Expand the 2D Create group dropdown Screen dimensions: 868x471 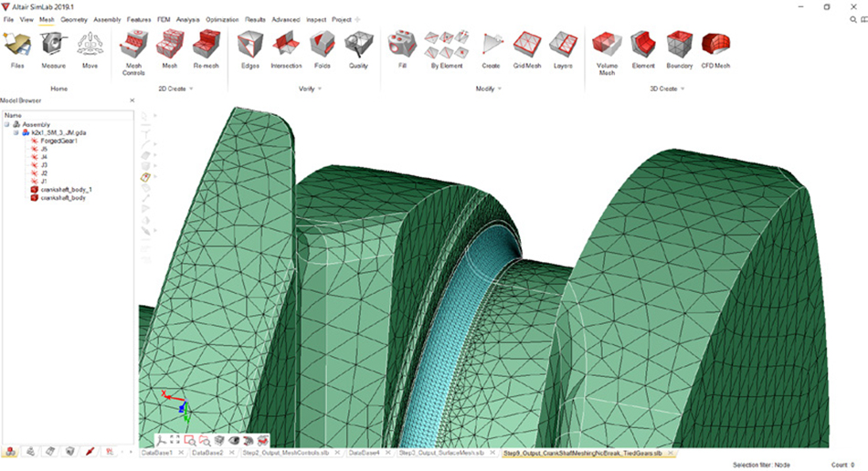pos(192,89)
